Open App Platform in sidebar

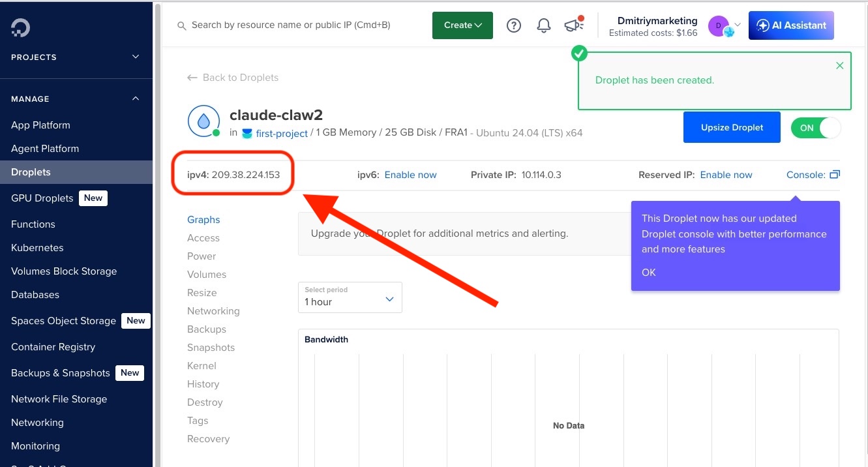coord(40,125)
